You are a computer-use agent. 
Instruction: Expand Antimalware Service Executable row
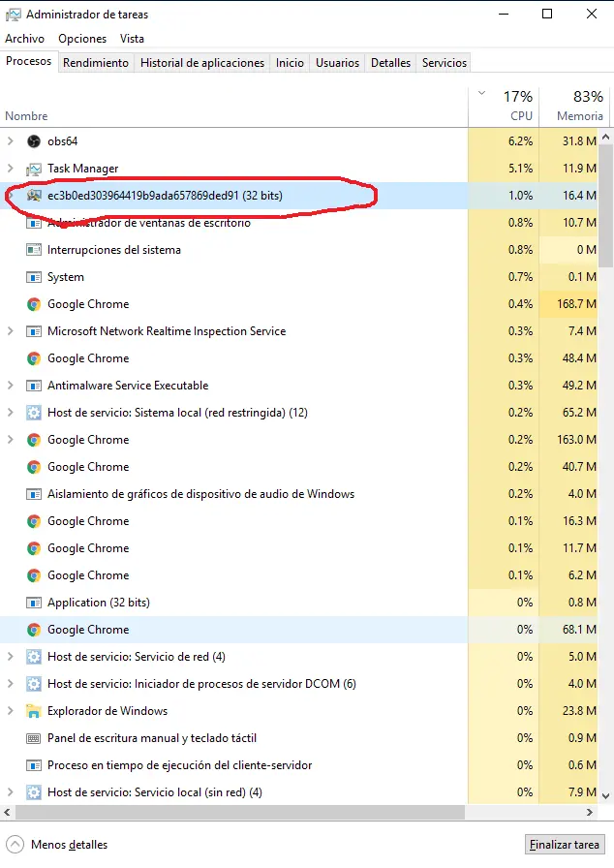click(10, 386)
